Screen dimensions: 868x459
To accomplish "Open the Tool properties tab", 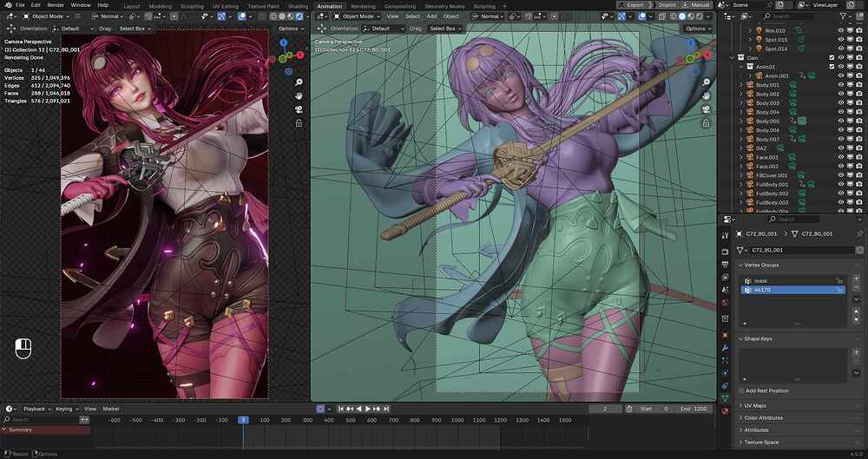I will [726, 236].
